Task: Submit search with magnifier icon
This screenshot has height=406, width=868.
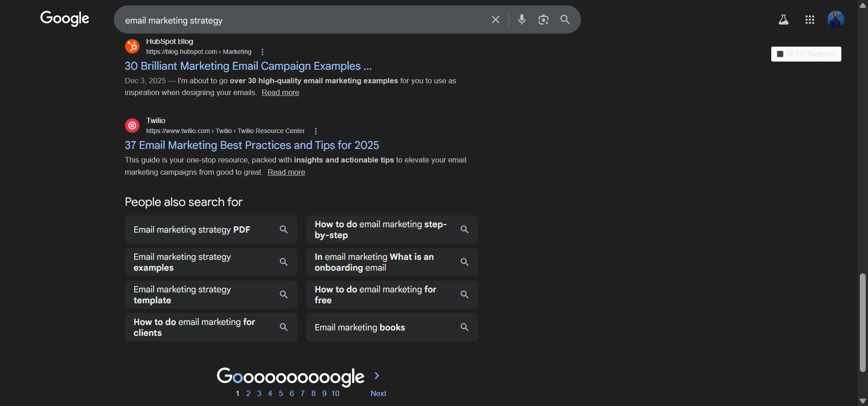Action: click(x=565, y=19)
